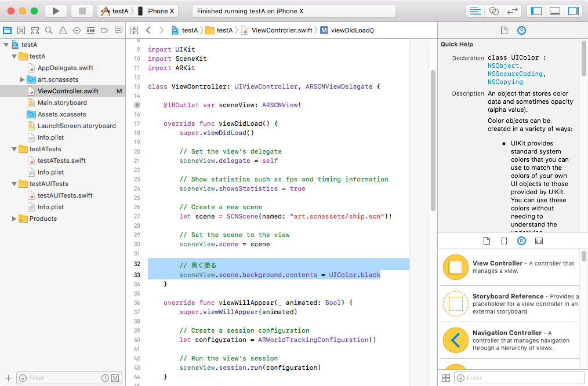Show only recently edited files
This screenshot has height=386, width=588.
[106, 378]
